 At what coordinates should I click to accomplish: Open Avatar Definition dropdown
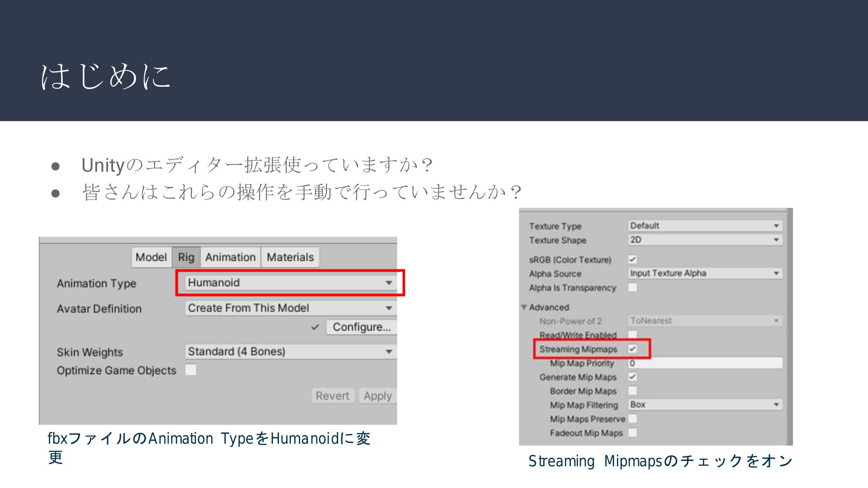[x=290, y=308]
